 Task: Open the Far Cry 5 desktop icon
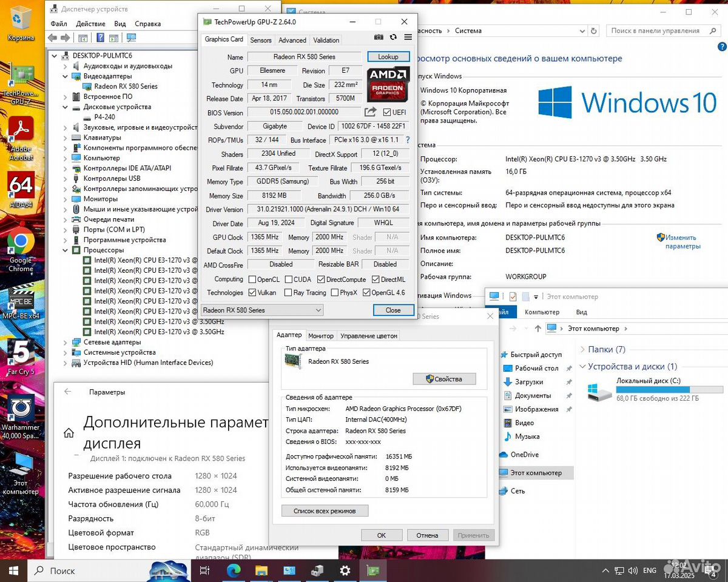pyautogui.click(x=21, y=358)
